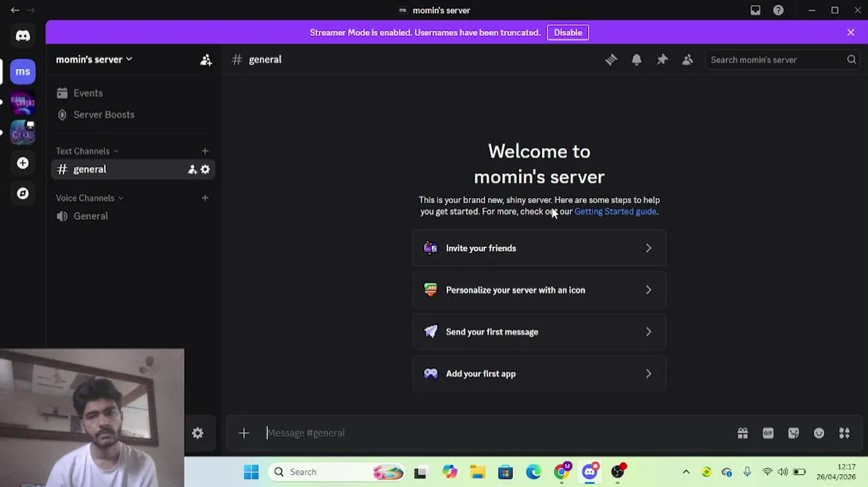Click the search magnifier icon
868x487 pixels.
852,60
